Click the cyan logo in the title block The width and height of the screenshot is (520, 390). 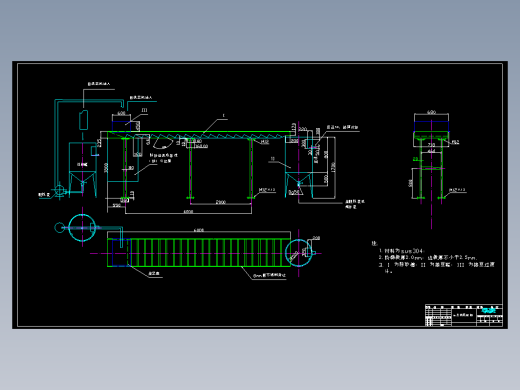tap(489, 311)
